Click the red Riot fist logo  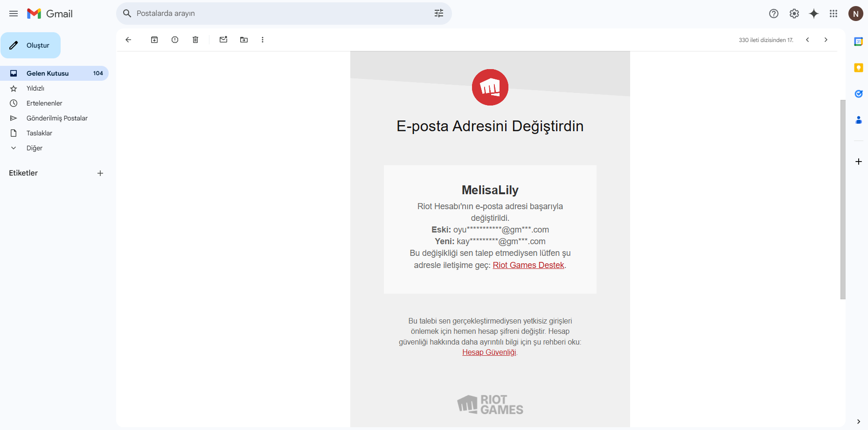click(490, 87)
